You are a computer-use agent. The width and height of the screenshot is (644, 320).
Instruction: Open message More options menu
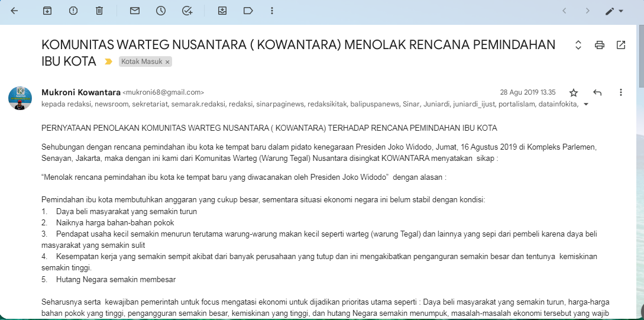[621, 92]
